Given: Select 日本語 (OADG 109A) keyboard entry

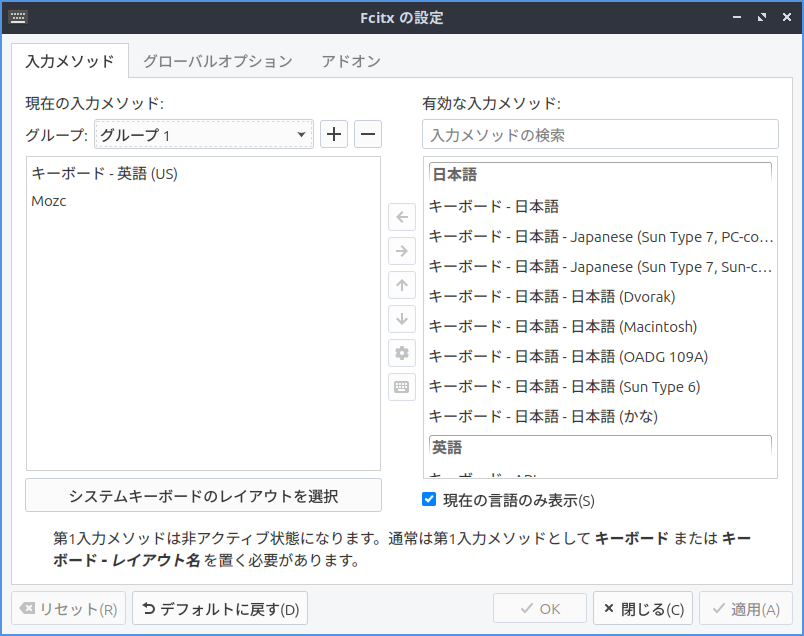Looking at the screenshot, I should (x=600, y=356).
